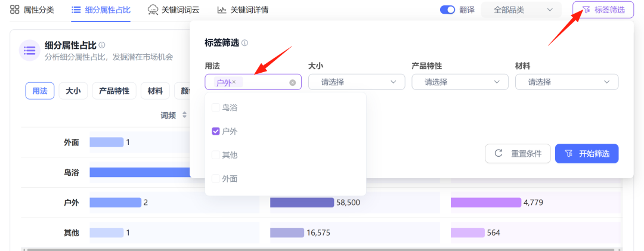Click the 16,575 value in 其他 row
The image size is (644, 251).
pyautogui.click(x=318, y=233)
